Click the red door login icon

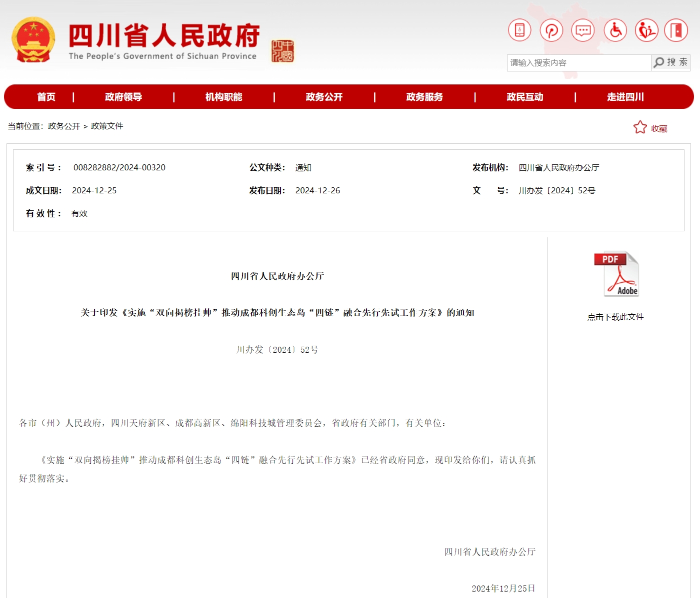(x=676, y=30)
